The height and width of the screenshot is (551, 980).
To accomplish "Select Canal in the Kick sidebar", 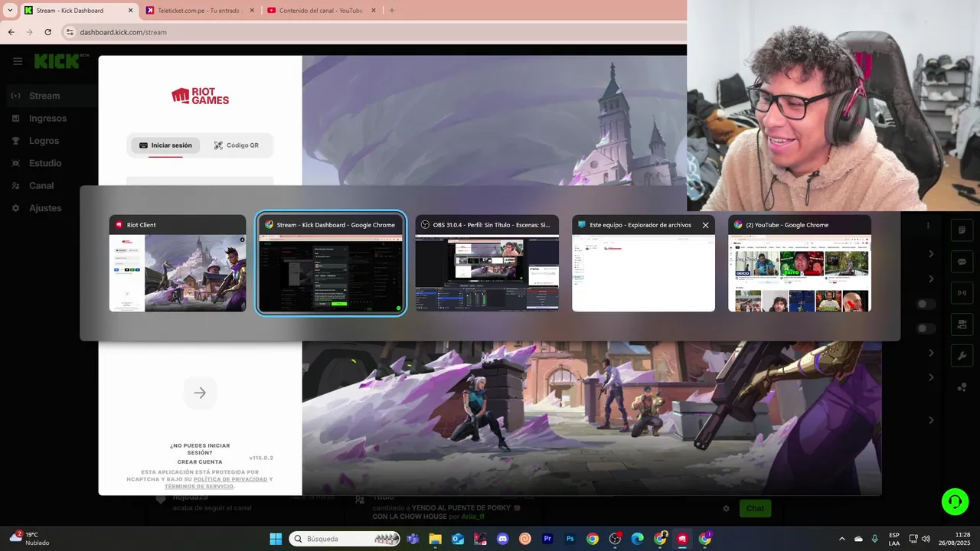I will click(41, 186).
